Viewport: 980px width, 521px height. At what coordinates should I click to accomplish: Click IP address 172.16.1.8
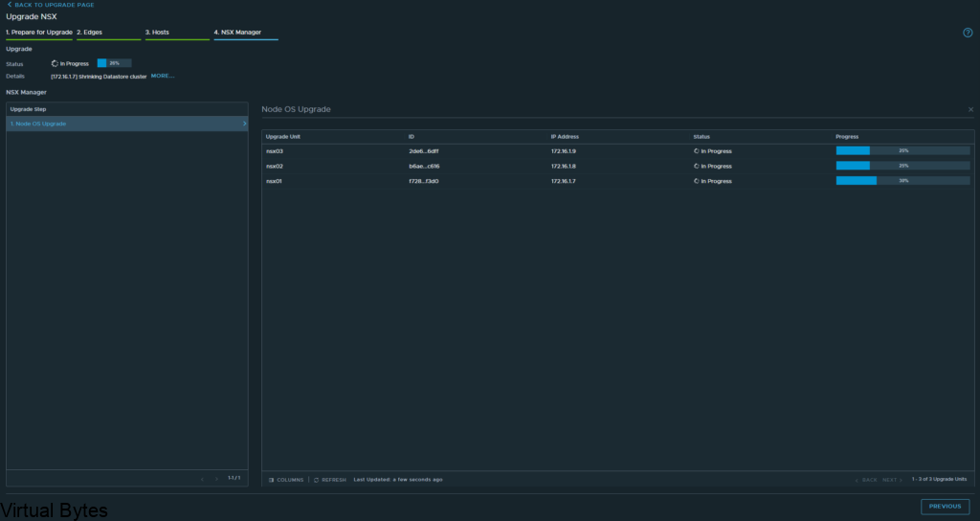coord(563,167)
